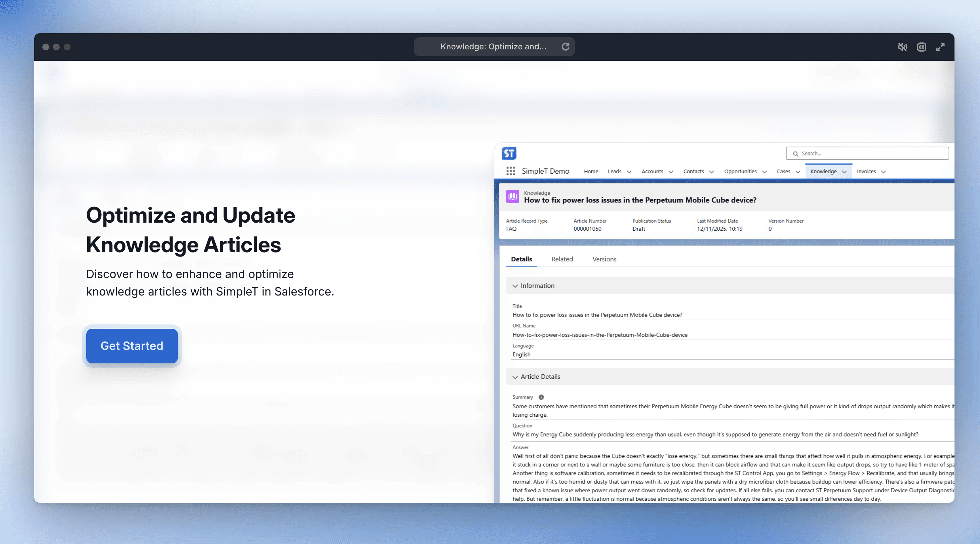Viewport: 980px width, 544px height.
Task: Click inside the Search field
Action: coord(867,153)
